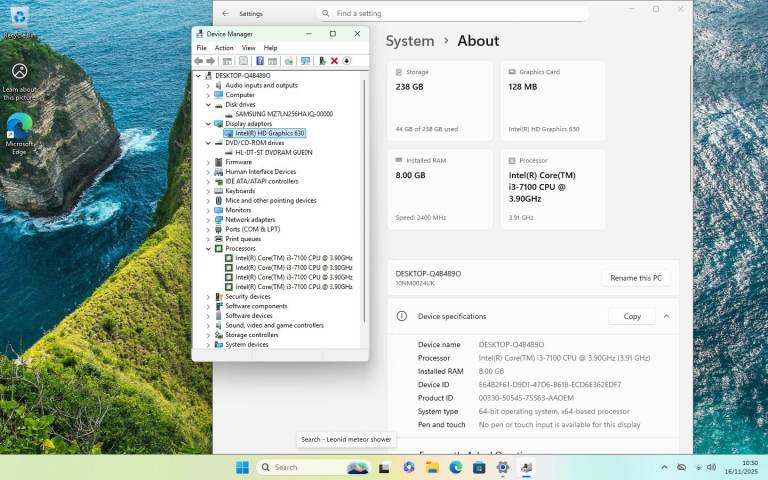The width and height of the screenshot is (768, 480).
Task: Open Properties via the Device Manager toolbar icon
Action: [243, 61]
